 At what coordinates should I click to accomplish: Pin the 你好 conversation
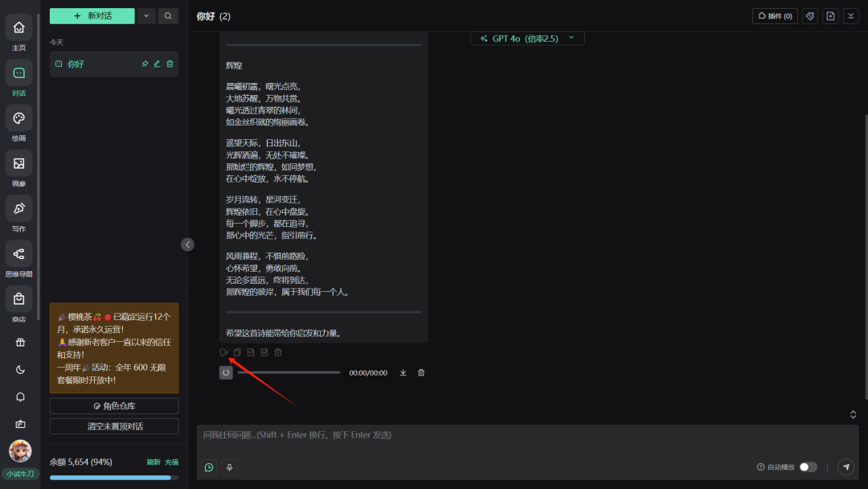(145, 64)
